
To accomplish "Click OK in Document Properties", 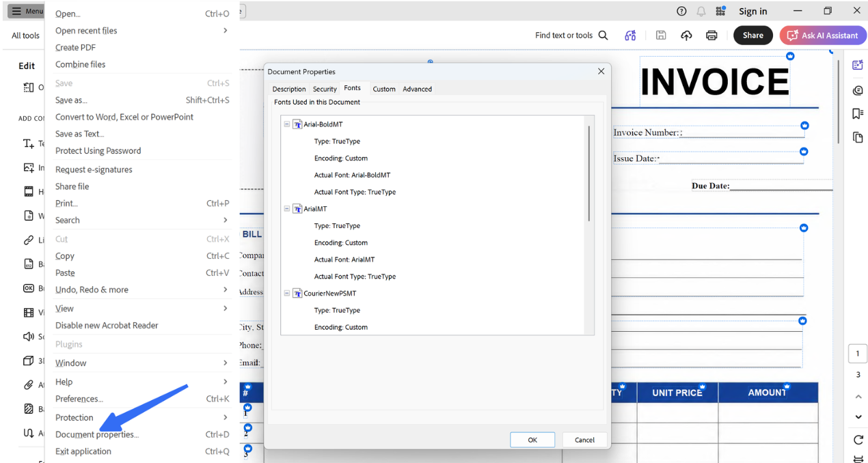I will [x=532, y=440].
